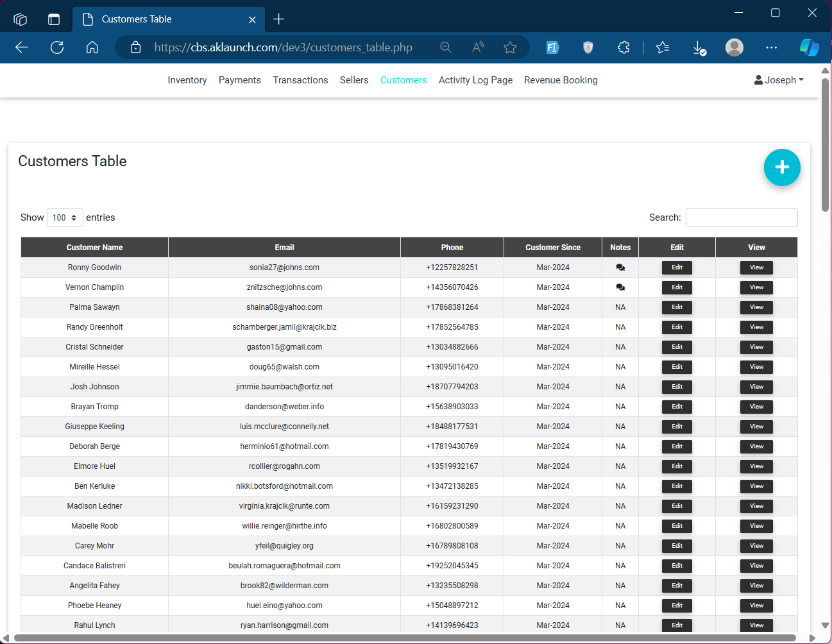Go to browser home page

point(92,47)
